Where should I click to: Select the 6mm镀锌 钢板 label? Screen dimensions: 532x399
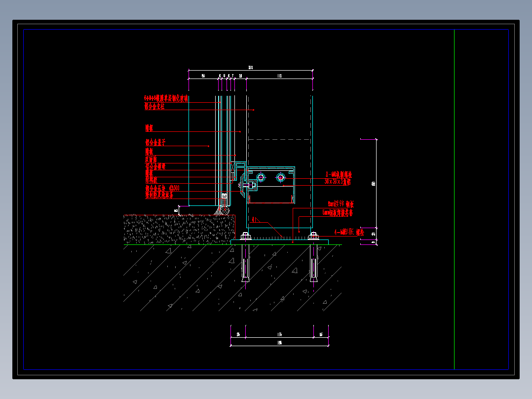(x=341, y=204)
